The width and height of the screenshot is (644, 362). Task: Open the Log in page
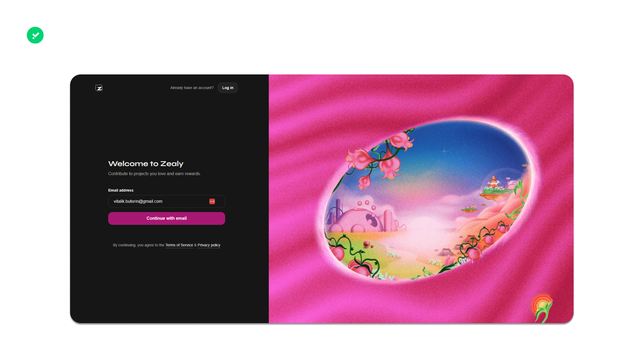(x=227, y=88)
